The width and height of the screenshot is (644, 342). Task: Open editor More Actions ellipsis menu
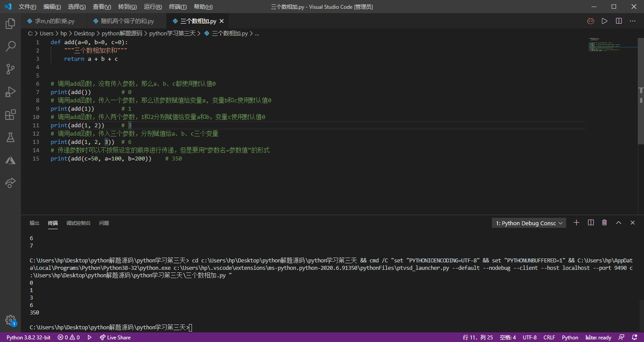632,21
